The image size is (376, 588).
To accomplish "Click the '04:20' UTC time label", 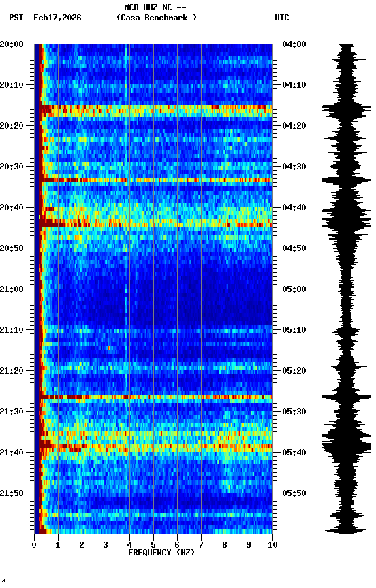I will (x=294, y=126).
